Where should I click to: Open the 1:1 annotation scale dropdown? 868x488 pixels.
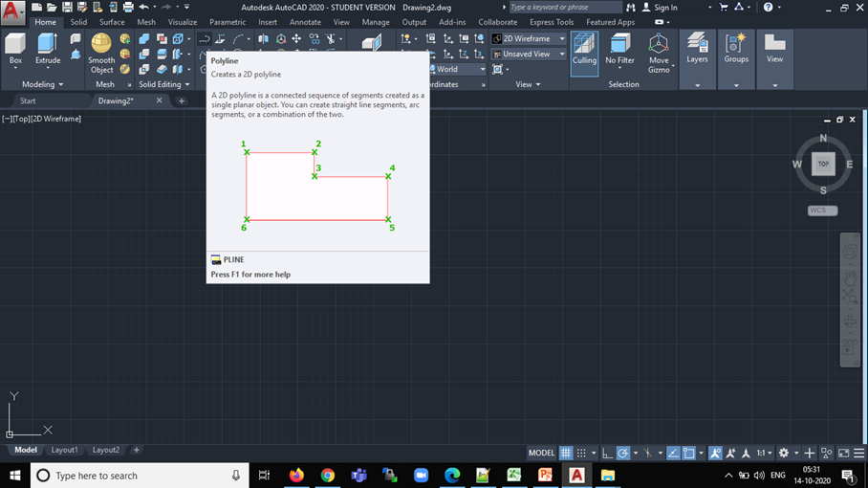[x=765, y=454]
